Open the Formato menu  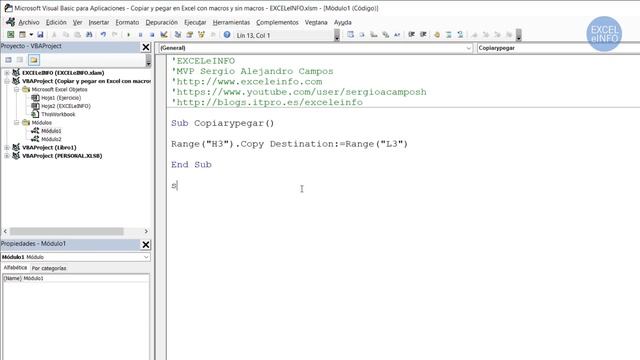coord(127,22)
